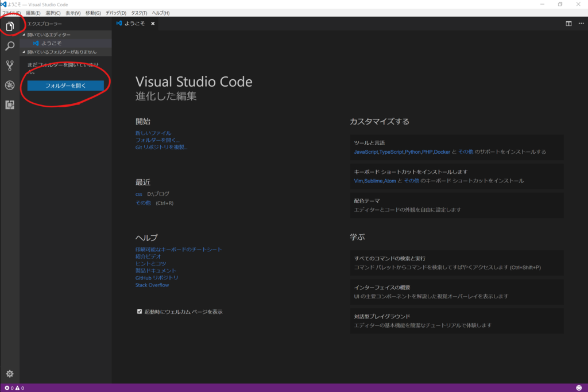588x392 pixels.
Task: Close the ようこそ tab
Action: (x=153, y=24)
